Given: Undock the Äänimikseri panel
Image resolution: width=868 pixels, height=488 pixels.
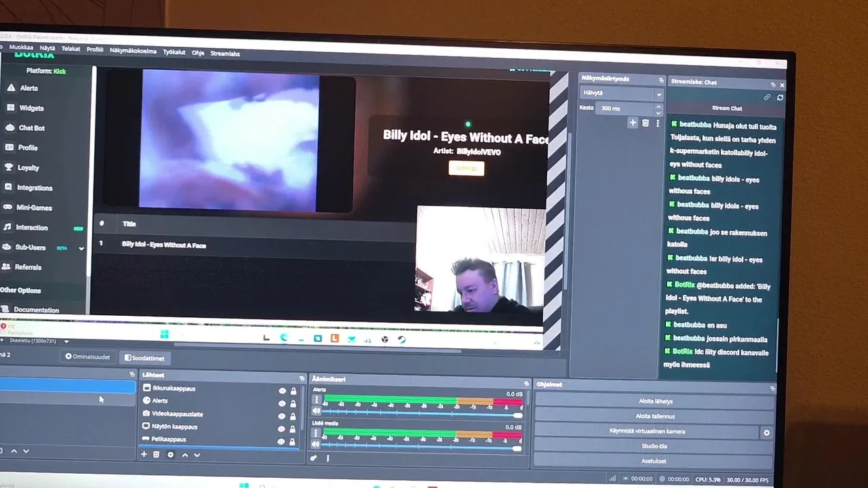Looking at the screenshot, I should (x=526, y=384).
